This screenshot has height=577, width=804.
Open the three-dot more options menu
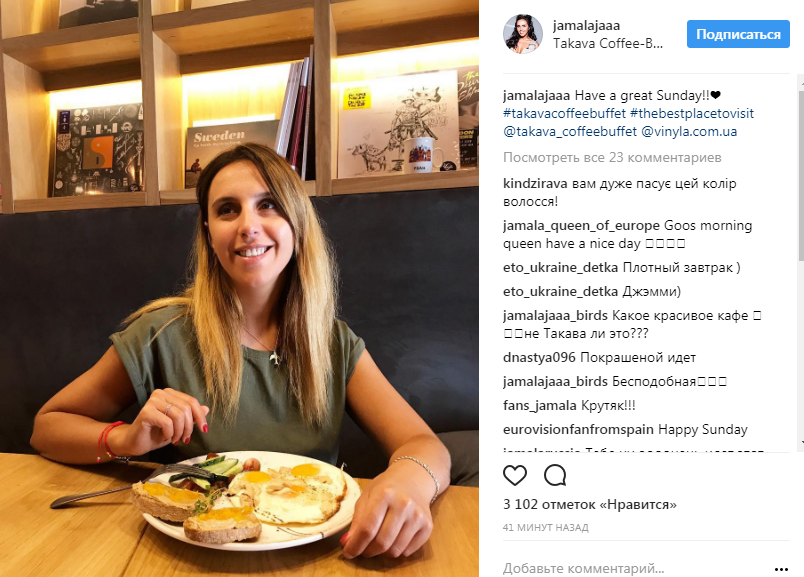point(781,569)
